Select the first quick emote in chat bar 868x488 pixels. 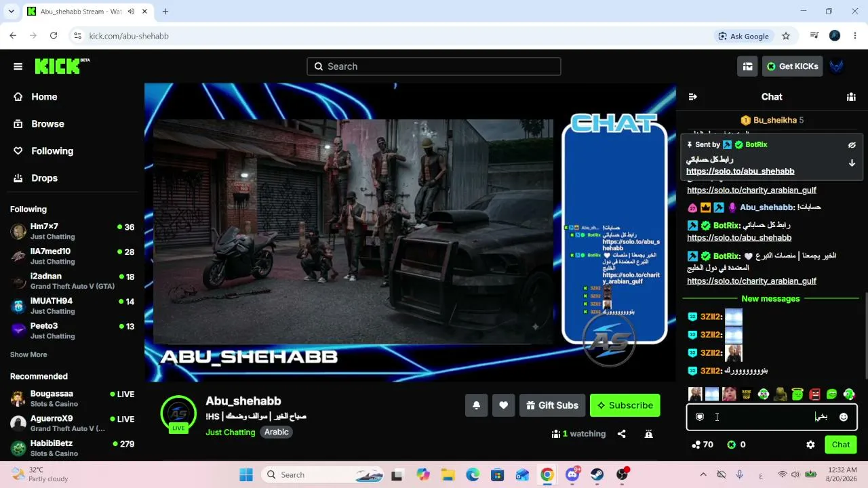695,394
